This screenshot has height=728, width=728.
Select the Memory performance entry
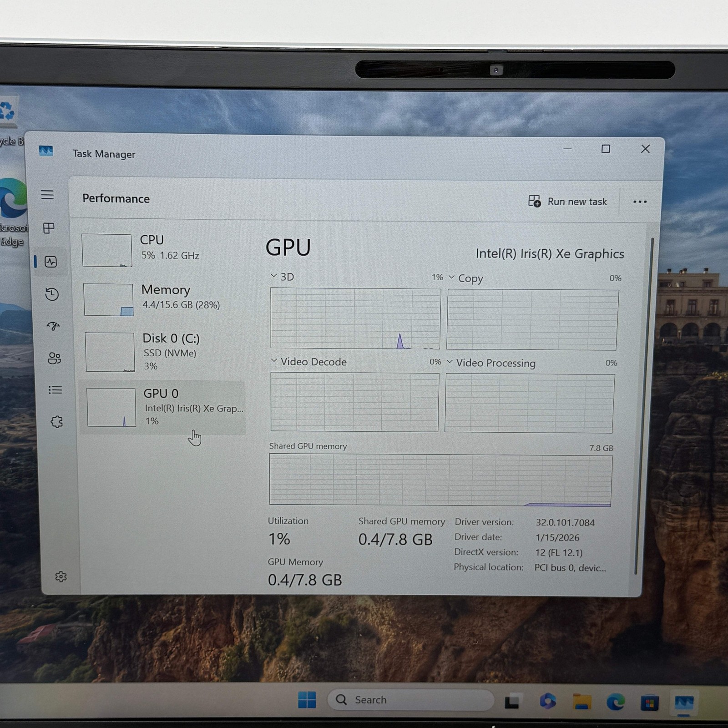click(162, 299)
